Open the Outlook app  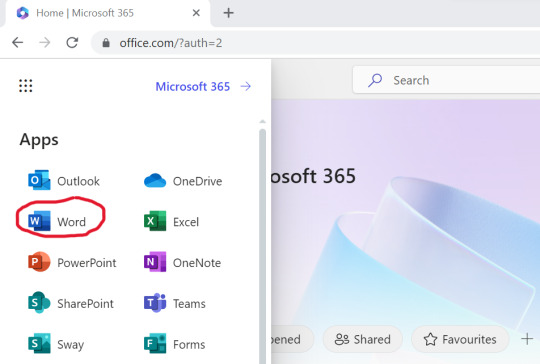[64, 180]
